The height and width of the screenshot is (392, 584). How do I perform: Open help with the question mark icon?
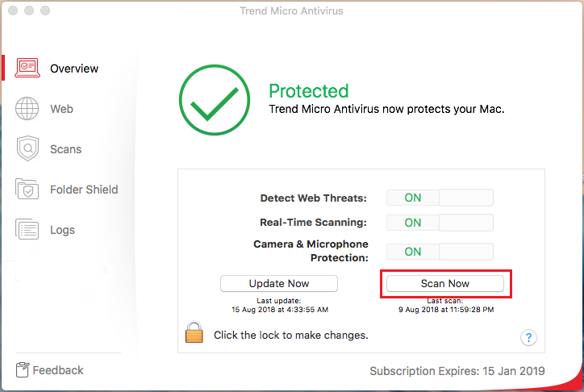point(528,338)
